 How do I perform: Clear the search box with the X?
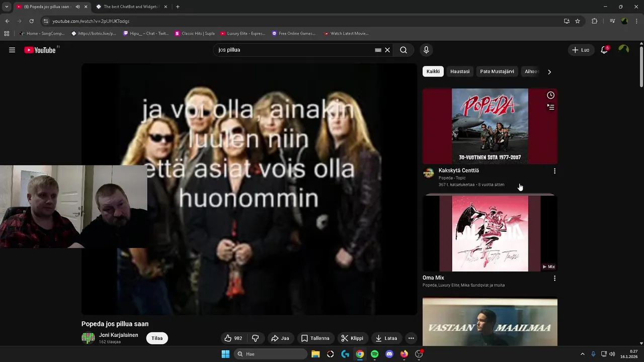(x=387, y=50)
